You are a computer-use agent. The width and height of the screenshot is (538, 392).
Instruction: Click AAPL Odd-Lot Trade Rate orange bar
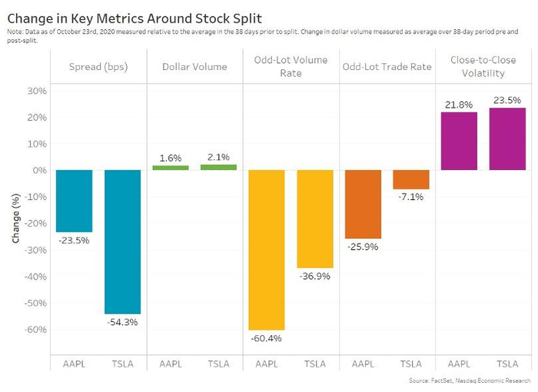tap(363, 204)
